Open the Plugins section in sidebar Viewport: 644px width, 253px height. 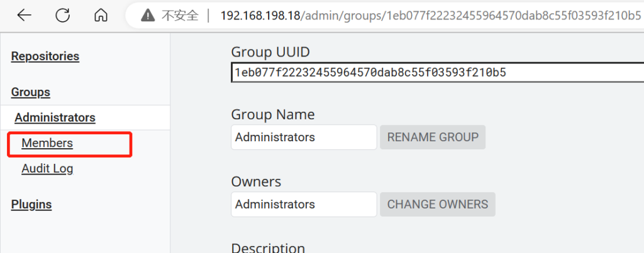pyautogui.click(x=31, y=204)
